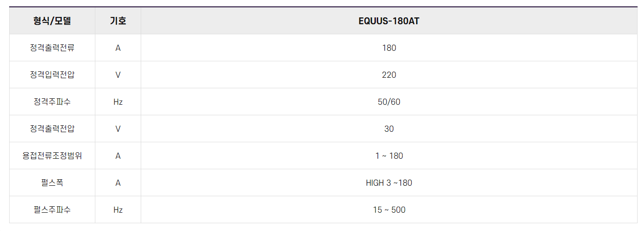Select the 정격주파수 row label
The height and width of the screenshot is (231, 644).
[52, 102]
